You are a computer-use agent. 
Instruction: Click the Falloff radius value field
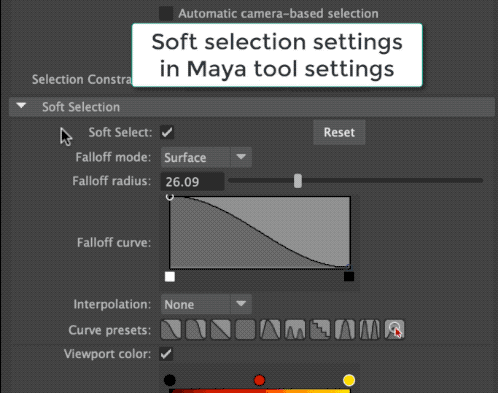192,181
